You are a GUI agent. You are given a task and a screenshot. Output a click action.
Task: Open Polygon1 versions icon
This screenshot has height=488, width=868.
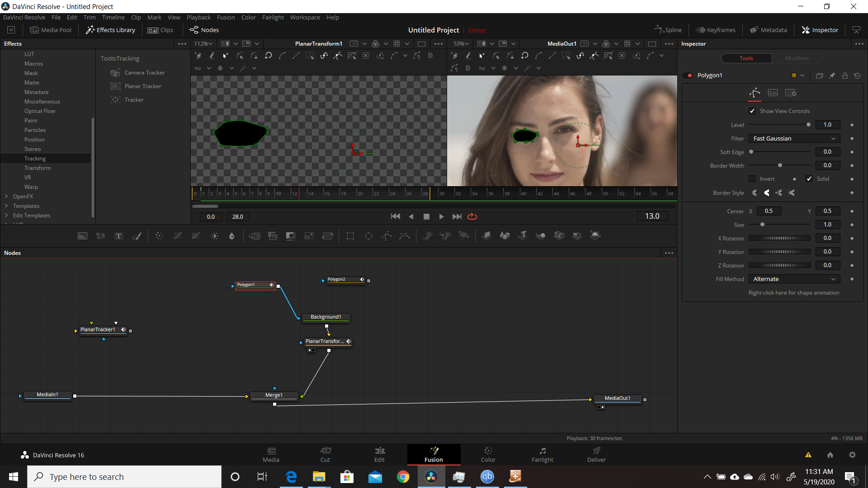819,75
